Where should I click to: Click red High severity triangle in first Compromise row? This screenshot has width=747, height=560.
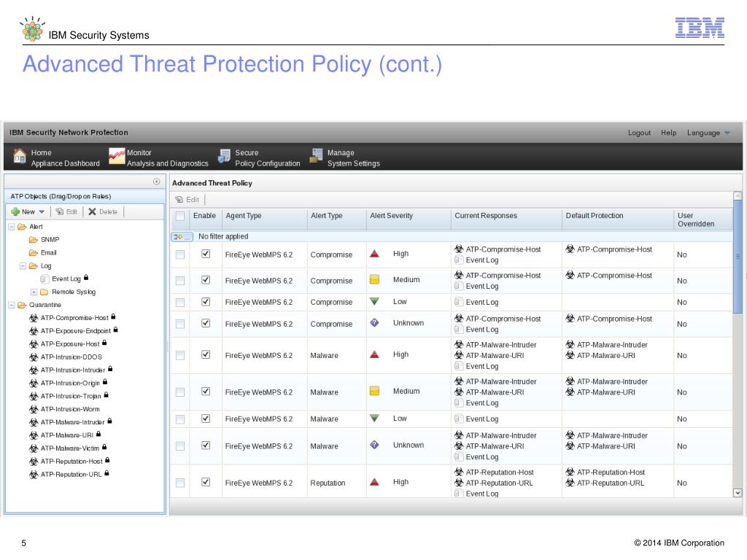pyautogui.click(x=374, y=254)
